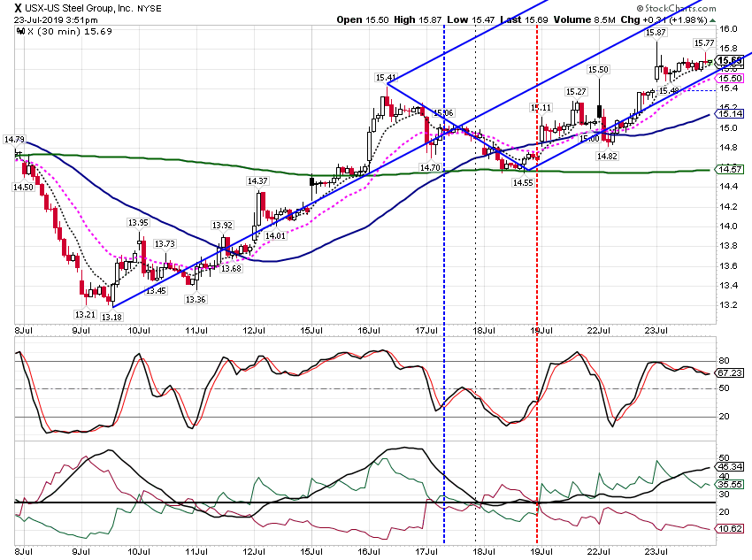
Task: Click the 45.34 ADX value tag
Action: click(x=730, y=466)
